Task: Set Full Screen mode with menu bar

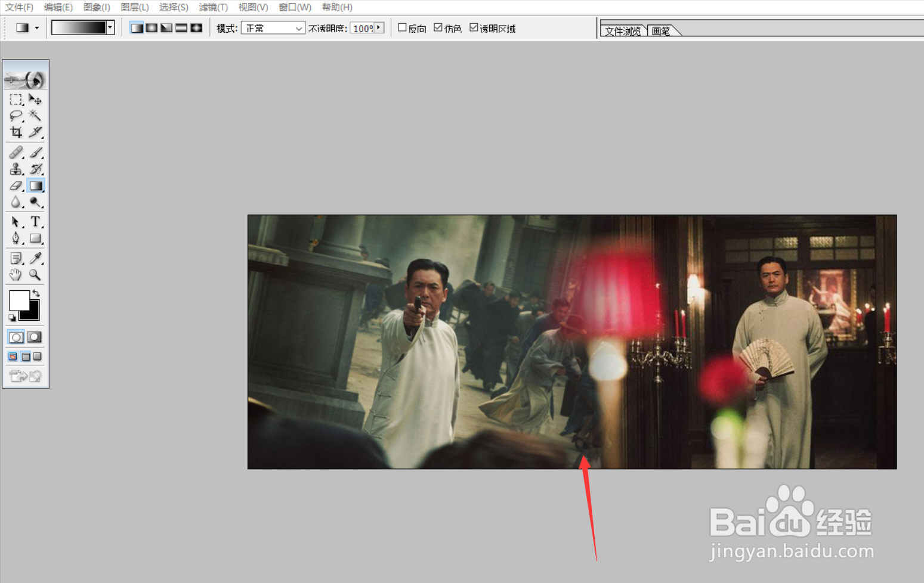Action: point(26,356)
